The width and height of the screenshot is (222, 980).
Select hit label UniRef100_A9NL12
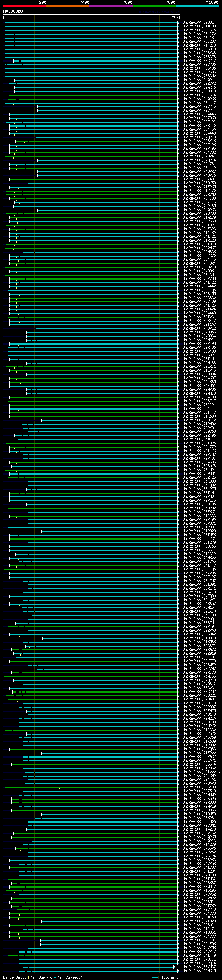tap(199, 420)
